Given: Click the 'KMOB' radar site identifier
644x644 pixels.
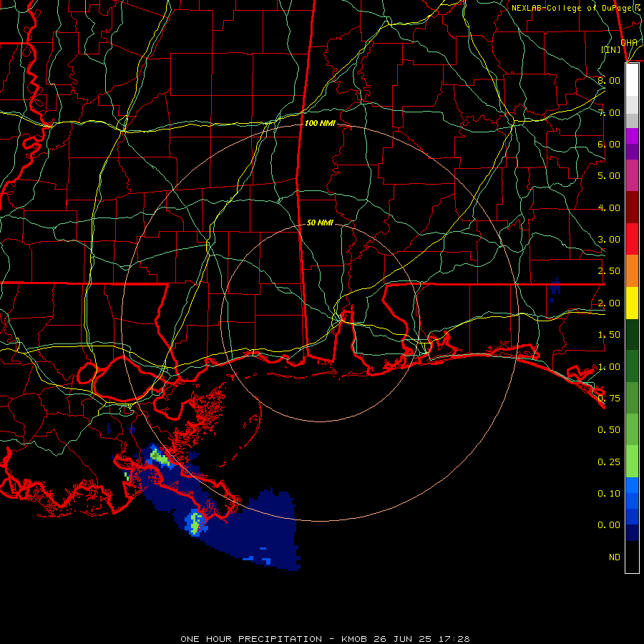Looking at the screenshot, I should [x=354, y=639].
